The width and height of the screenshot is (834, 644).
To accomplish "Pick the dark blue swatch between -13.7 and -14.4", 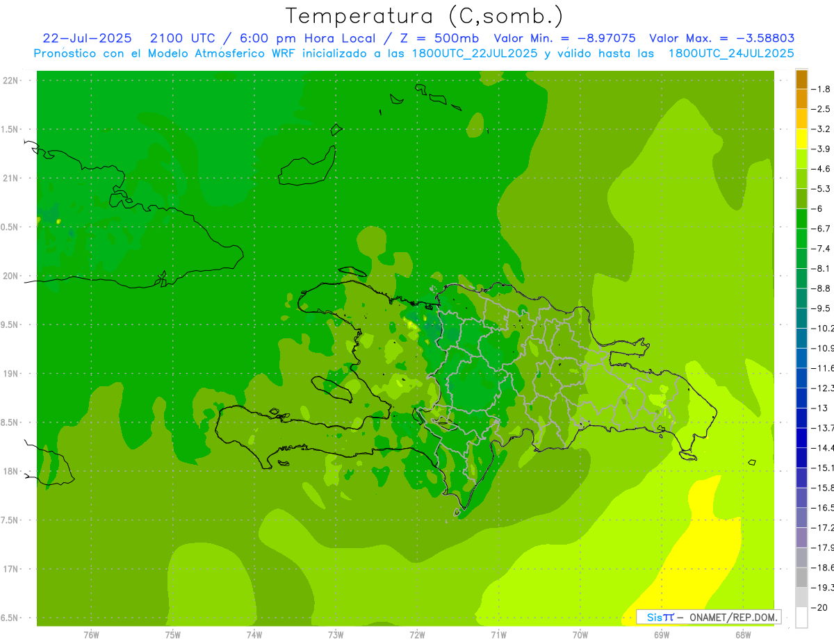I will (801, 438).
